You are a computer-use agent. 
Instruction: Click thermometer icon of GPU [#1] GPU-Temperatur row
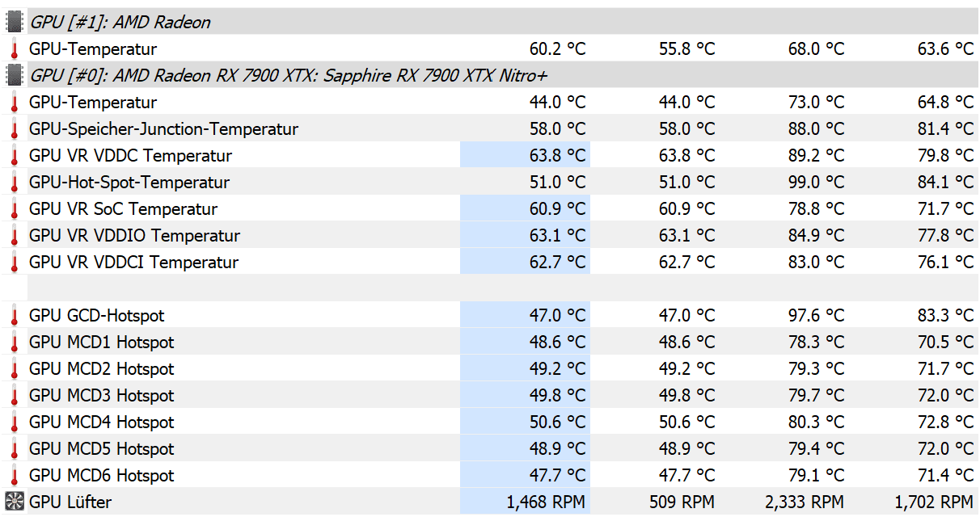(x=15, y=49)
